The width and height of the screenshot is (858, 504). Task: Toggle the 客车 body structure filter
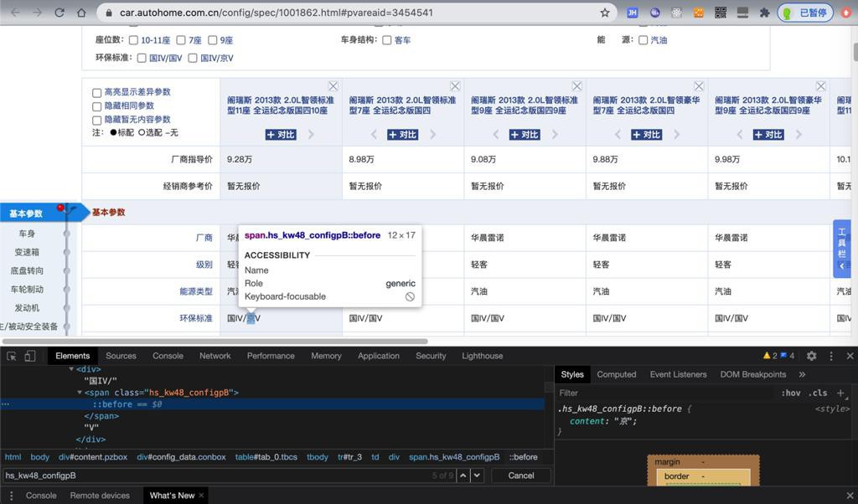coord(387,40)
